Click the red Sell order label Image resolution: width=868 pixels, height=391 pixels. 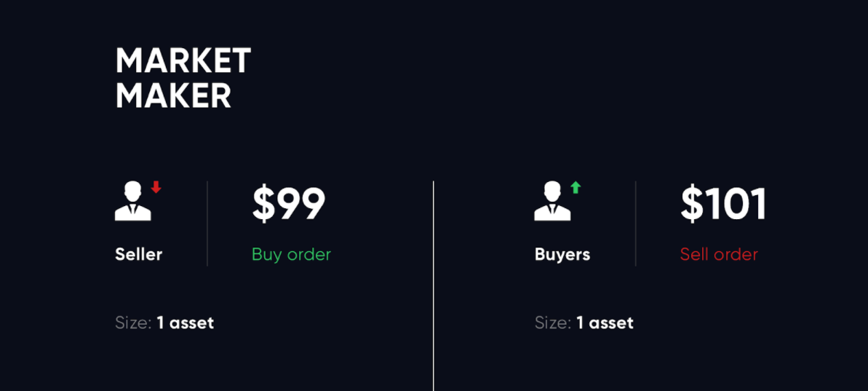pos(719,254)
